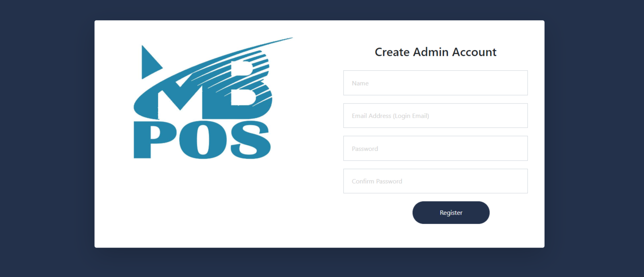This screenshot has height=277, width=644.
Task: Click the letter O of POS
Action: 203,140
